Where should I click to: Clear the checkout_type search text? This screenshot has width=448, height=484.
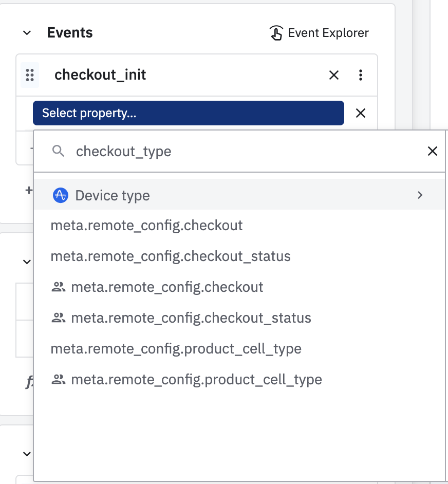pos(433,151)
